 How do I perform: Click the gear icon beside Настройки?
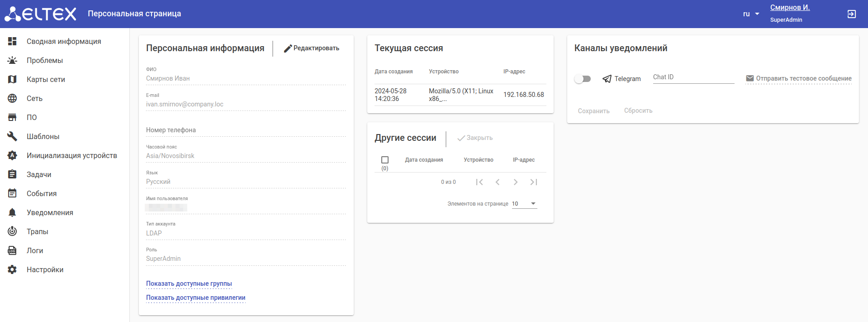[x=12, y=269]
